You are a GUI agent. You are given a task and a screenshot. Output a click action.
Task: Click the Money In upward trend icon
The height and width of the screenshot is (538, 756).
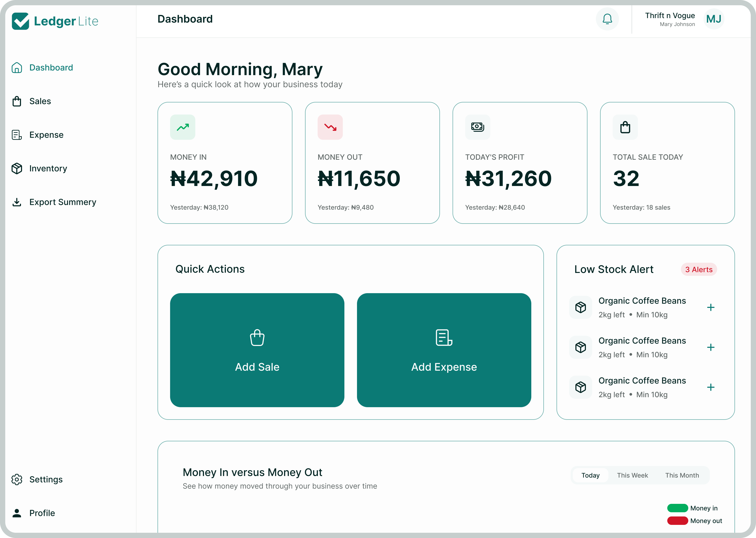183,127
